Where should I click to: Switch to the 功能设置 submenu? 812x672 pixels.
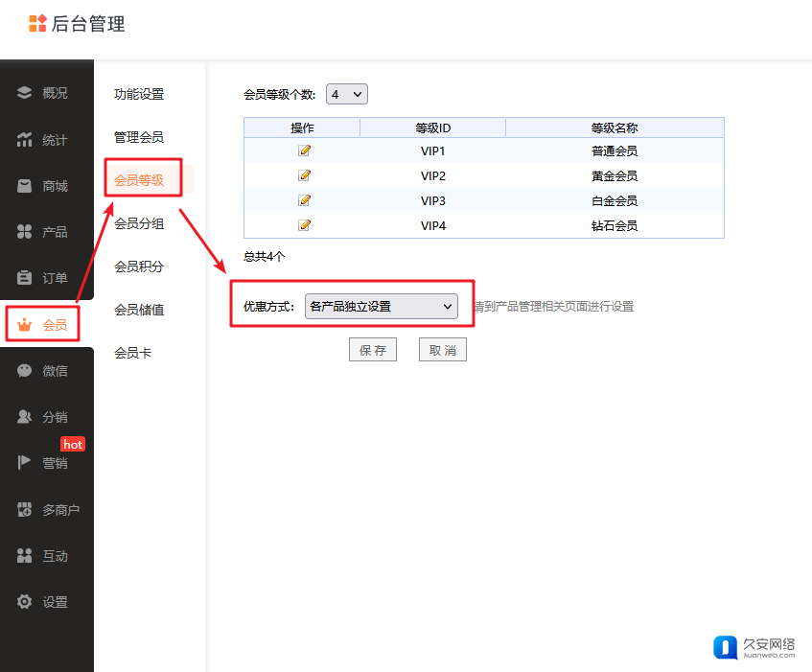139,94
